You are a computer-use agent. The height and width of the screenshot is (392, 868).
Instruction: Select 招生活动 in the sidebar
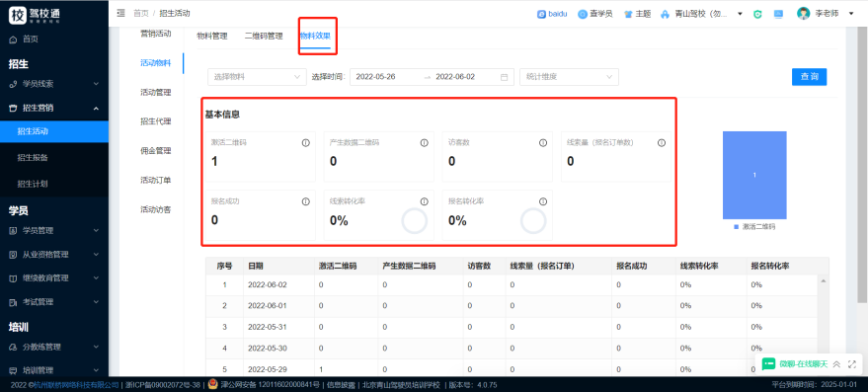(54, 131)
